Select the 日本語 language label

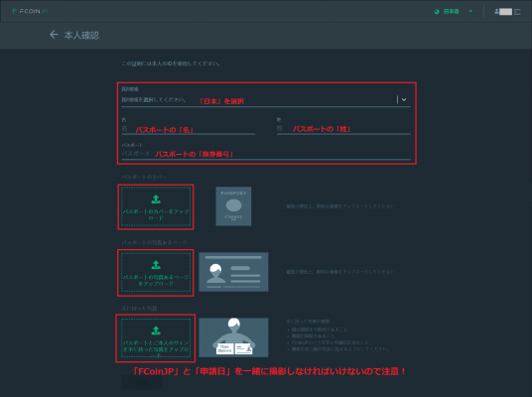[451, 12]
